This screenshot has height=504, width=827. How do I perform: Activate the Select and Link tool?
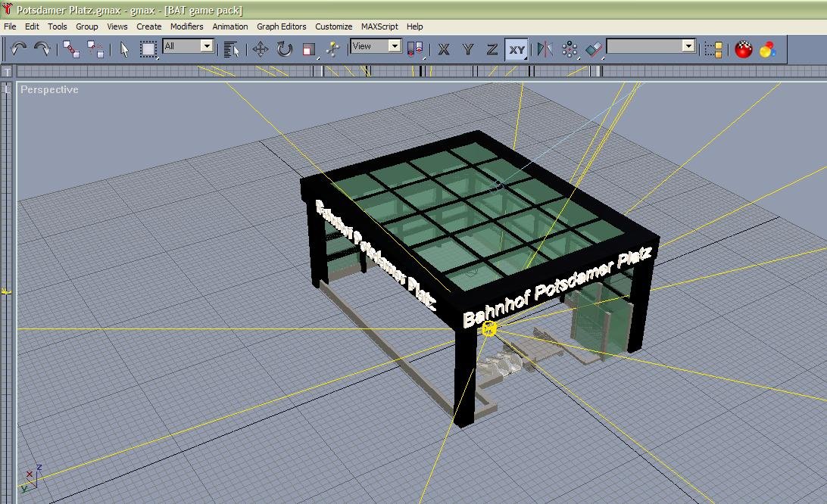(x=71, y=49)
